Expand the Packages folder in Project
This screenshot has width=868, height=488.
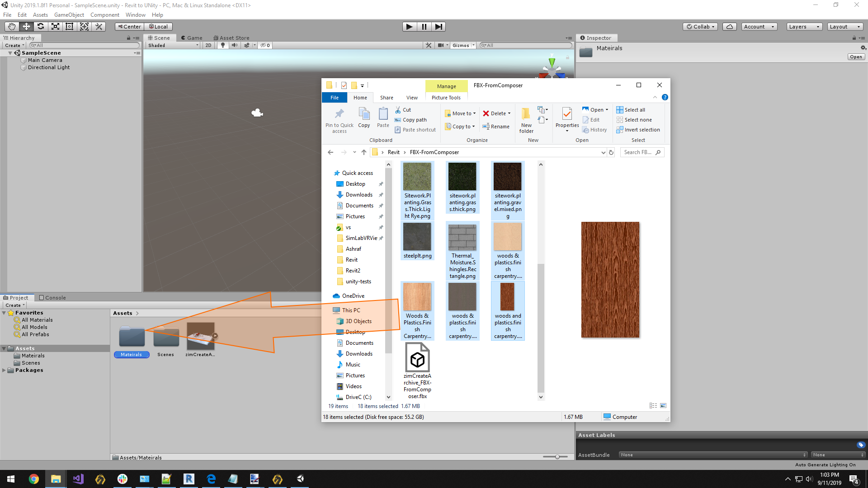tap(4, 370)
